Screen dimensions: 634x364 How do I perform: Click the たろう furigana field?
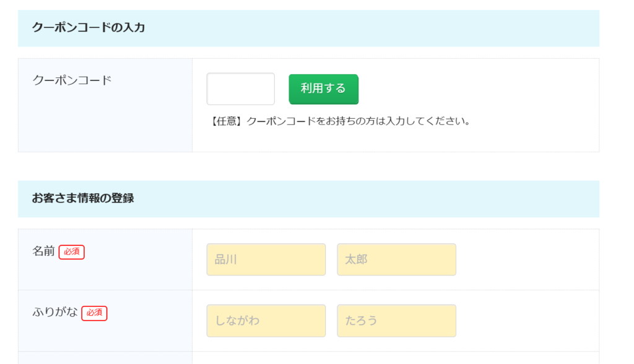pyautogui.click(x=396, y=321)
